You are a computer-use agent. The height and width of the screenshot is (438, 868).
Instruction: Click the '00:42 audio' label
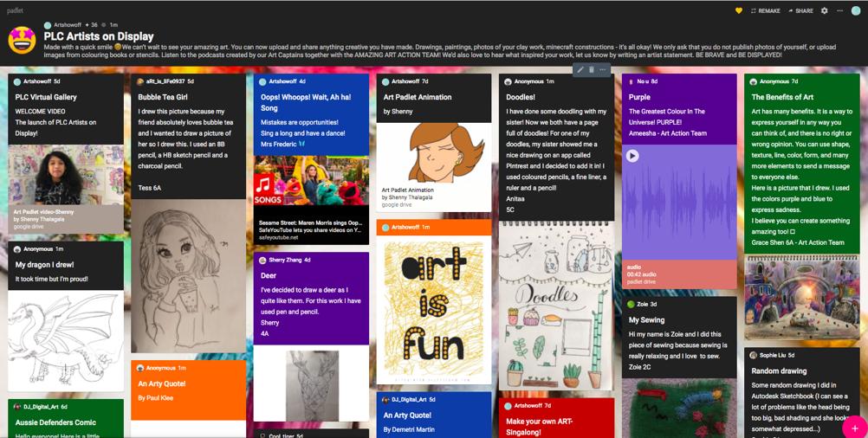(641, 274)
